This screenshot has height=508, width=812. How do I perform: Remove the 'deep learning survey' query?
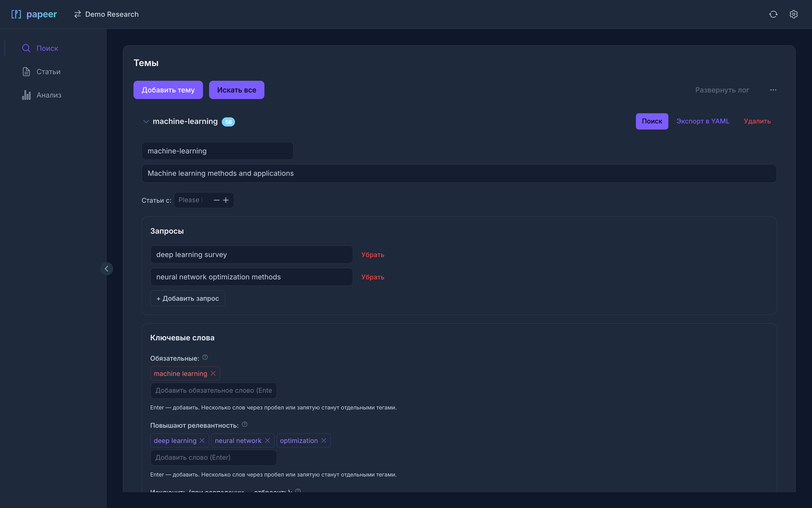[373, 255]
